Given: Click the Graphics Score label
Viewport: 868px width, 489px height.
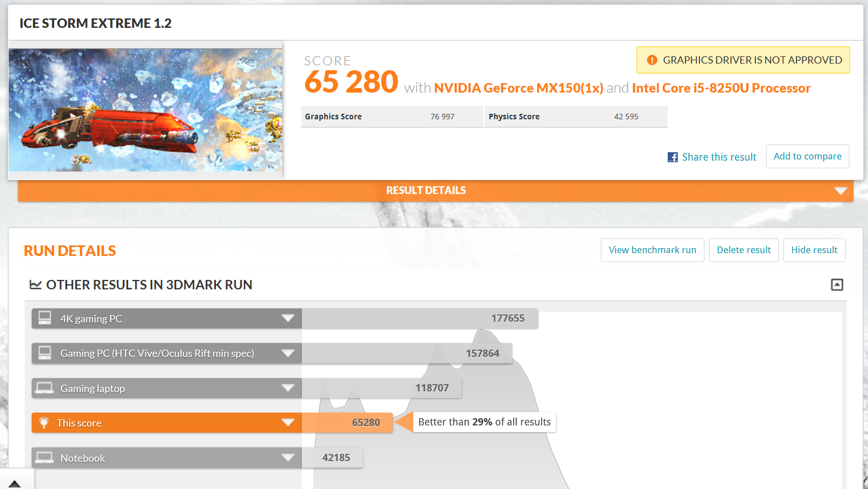Looking at the screenshot, I should [x=333, y=117].
